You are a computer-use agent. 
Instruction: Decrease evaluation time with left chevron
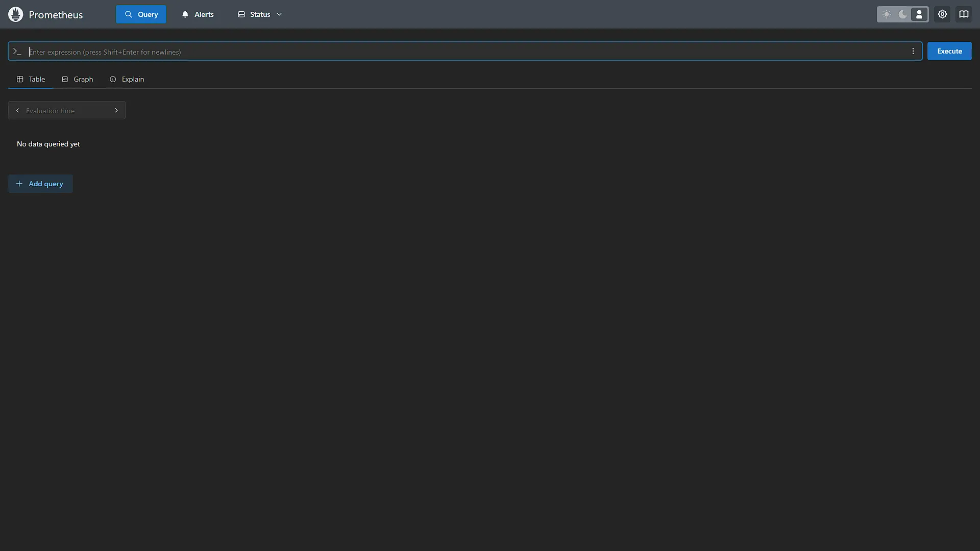pos(17,110)
